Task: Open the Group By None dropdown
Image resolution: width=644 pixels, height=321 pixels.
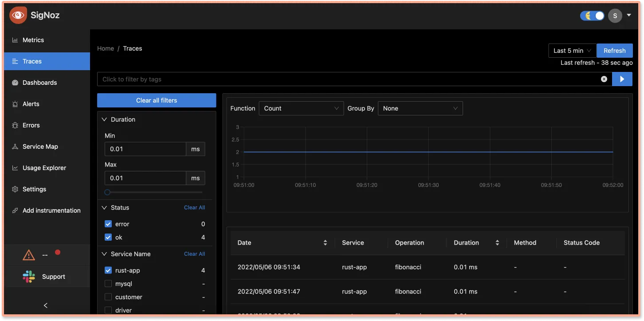Action: 420,108
